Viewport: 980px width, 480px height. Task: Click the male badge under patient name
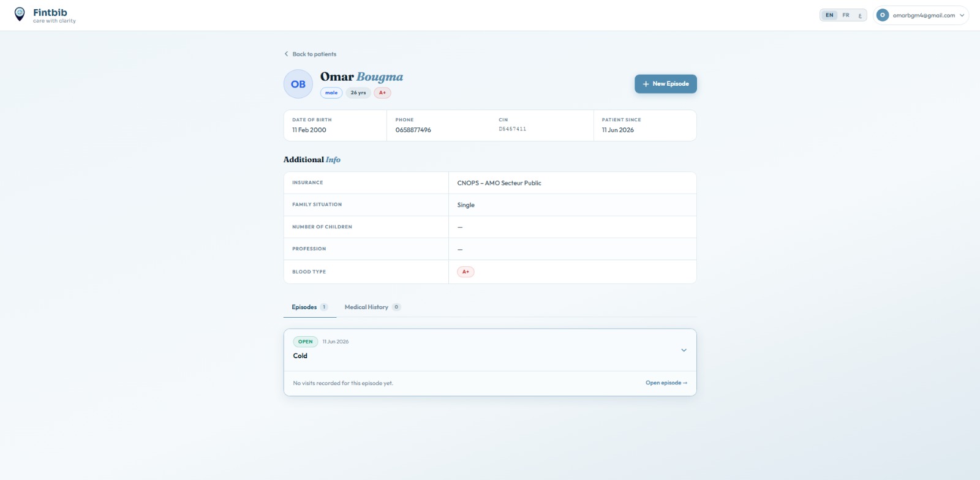pos(331,93)
